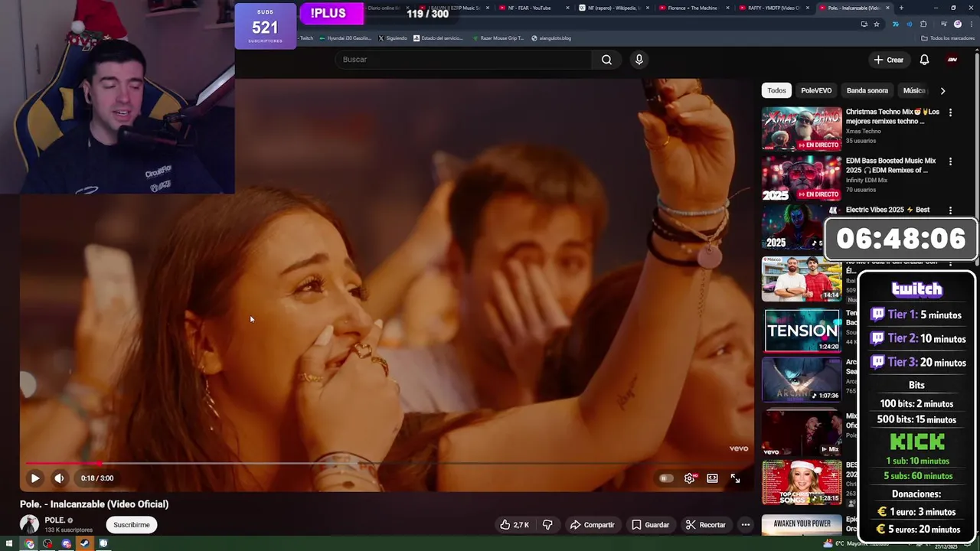Select the Banda sonora filter chip
The width and height of the screenshot is (980, 551).
click(867, 90)
